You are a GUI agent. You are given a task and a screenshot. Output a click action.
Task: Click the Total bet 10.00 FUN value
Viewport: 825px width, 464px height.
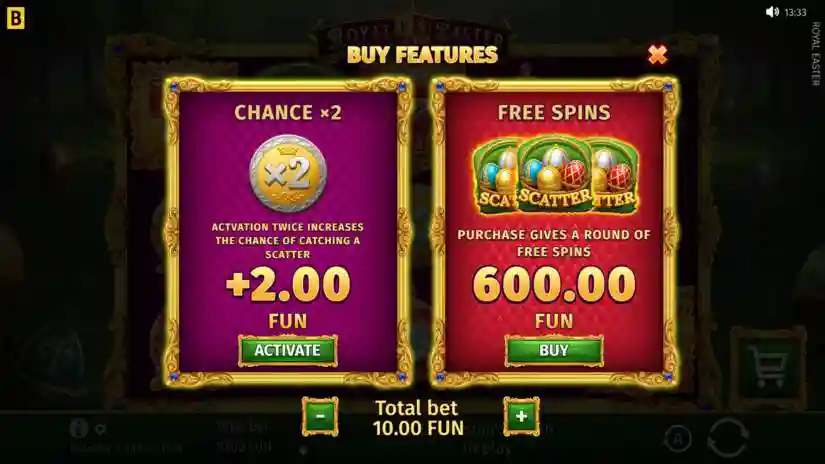tap(419, 428)
